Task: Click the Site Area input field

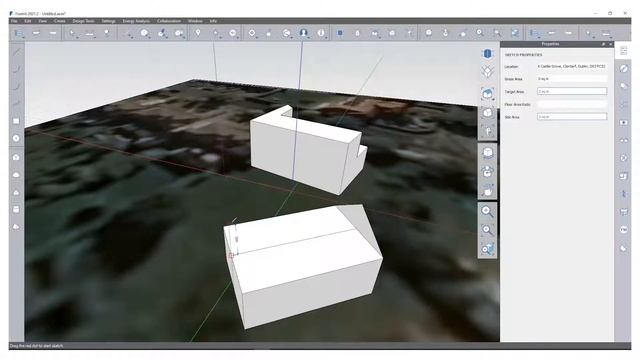Action: (x=572, y=117)
